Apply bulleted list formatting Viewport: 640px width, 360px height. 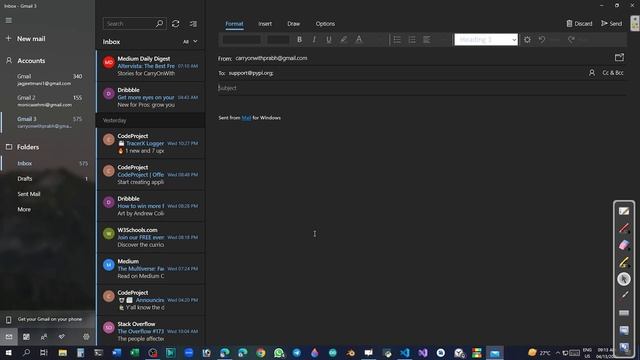click(x=397, y=40)
